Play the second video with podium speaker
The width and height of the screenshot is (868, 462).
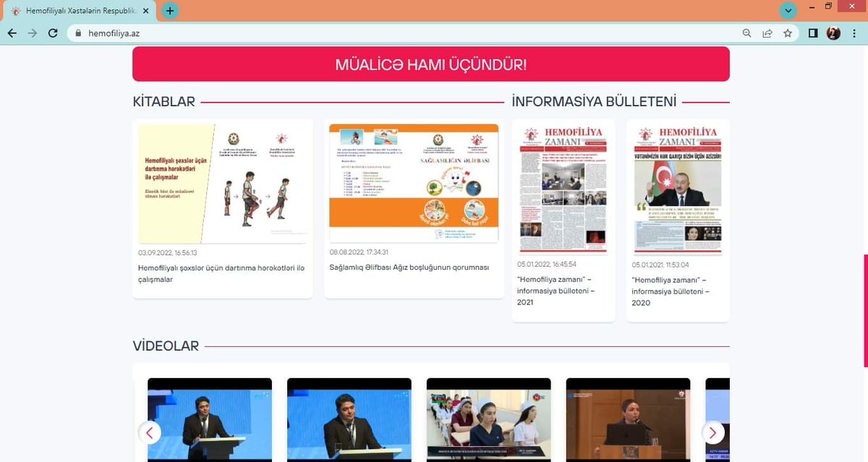click(349, 419)
